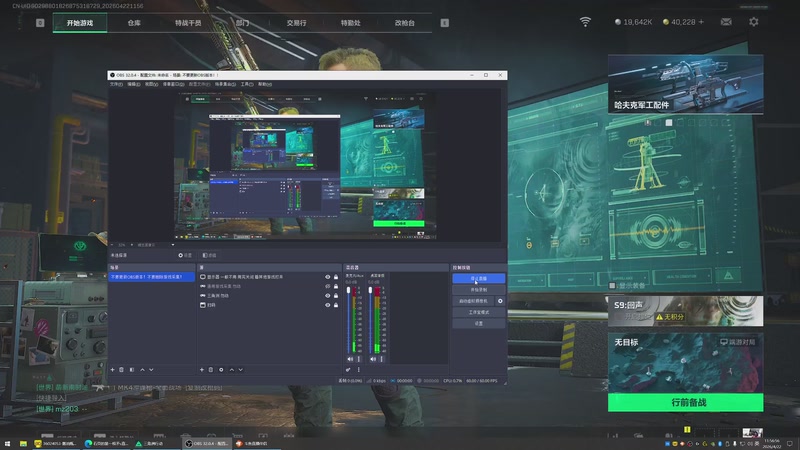Click the 启动虚拟摄像机 button
800x450 pixels.
point(473,301)
